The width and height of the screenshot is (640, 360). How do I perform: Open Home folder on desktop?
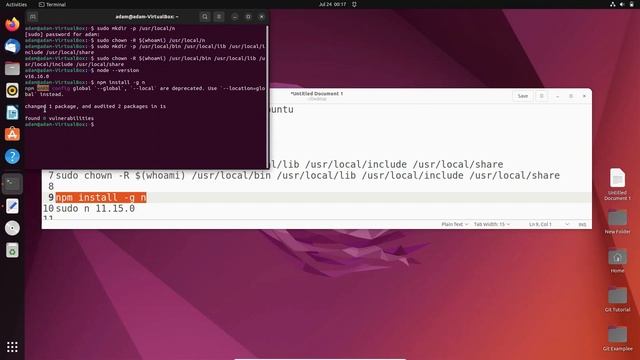617,260
